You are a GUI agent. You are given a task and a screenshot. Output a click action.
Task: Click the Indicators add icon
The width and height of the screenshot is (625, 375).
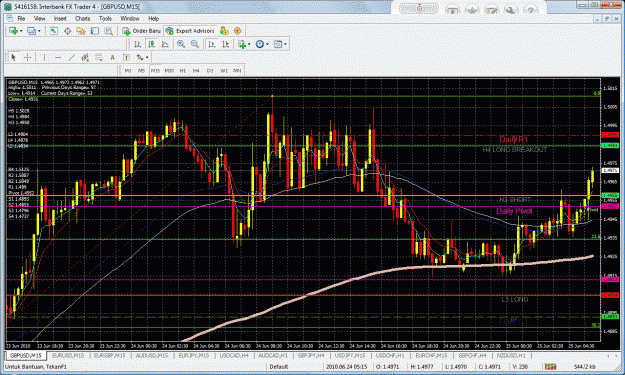pos(242,44)
